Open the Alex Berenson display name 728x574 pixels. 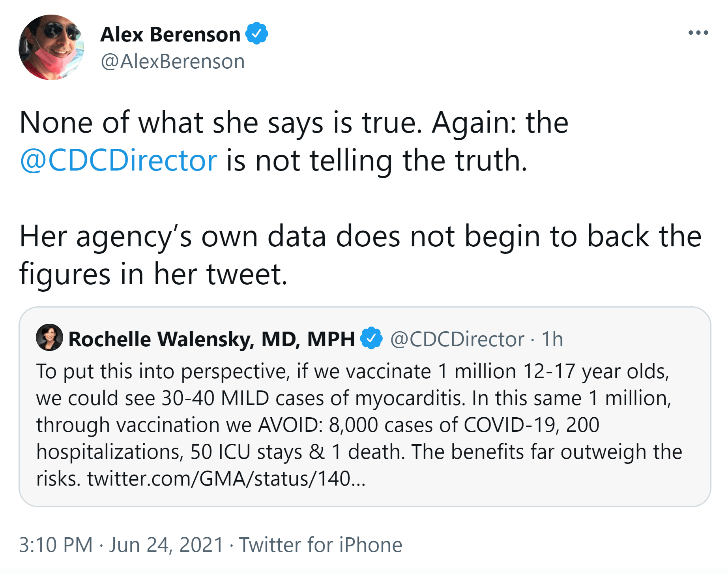[170, 34]
